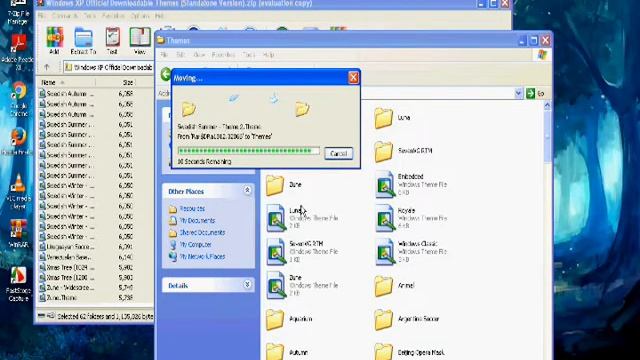Click scroll-up arrow in Themes window

pyautogui.click(x=547, y=106)
